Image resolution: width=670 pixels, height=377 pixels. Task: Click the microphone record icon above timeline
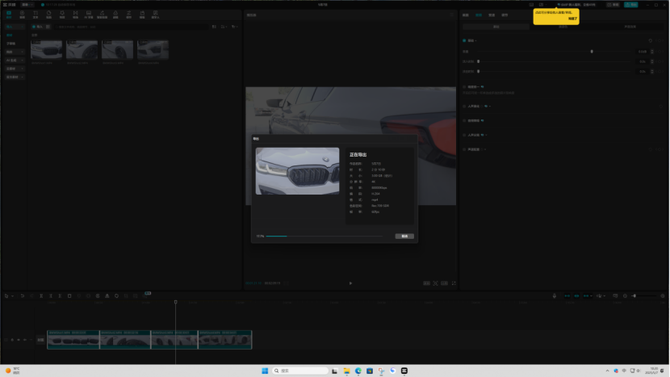coord(554,296)
